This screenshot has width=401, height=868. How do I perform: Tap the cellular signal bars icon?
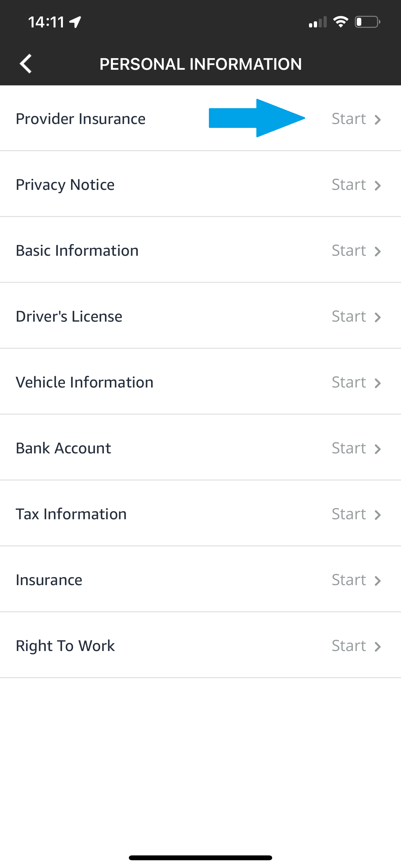pos(318,22)
